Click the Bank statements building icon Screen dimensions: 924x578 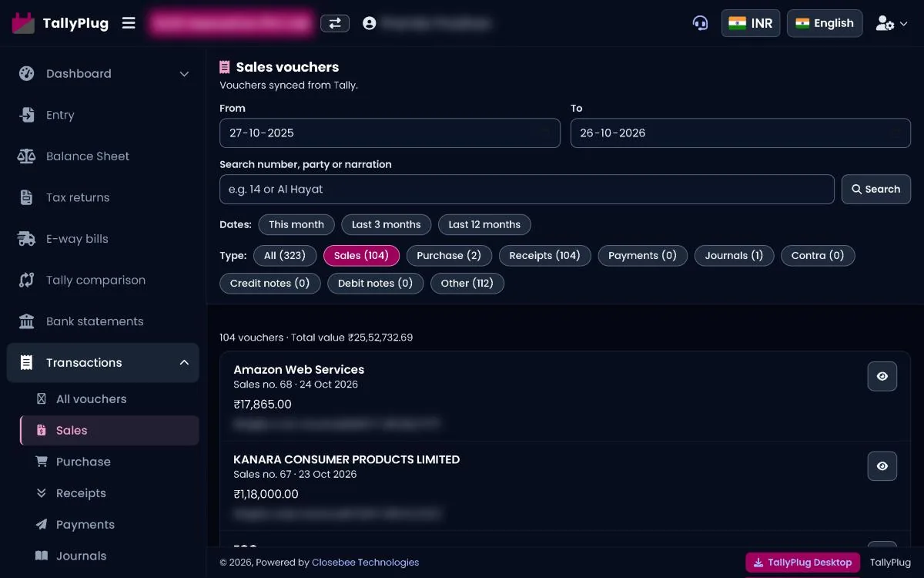27,321
